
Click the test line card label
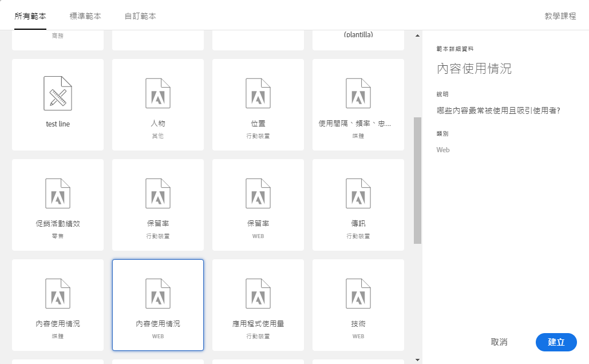(58, 124)
